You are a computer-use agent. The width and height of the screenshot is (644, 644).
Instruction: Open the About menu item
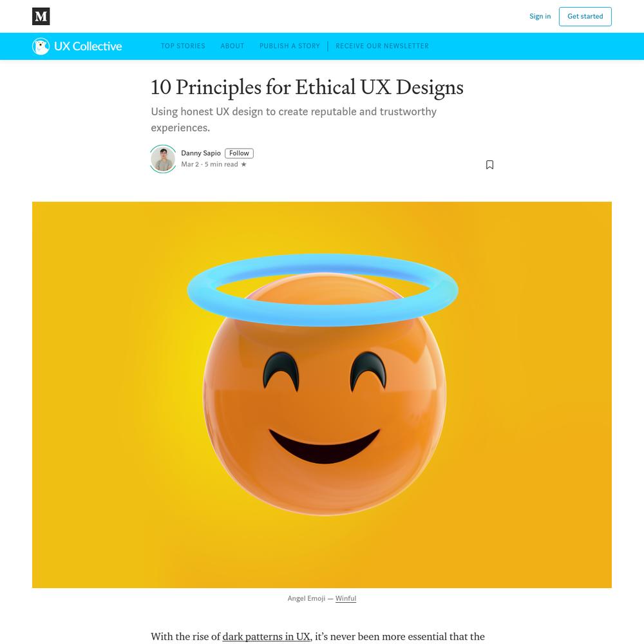coord(232,46)
